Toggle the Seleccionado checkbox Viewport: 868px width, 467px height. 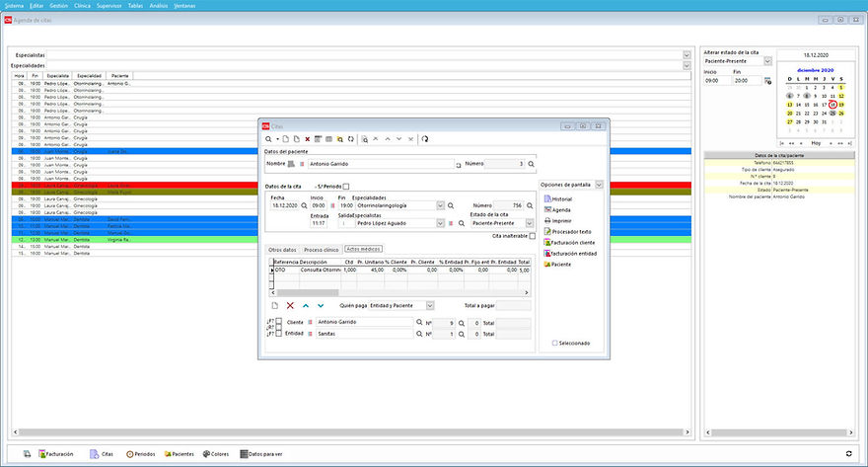coord(554,343)
